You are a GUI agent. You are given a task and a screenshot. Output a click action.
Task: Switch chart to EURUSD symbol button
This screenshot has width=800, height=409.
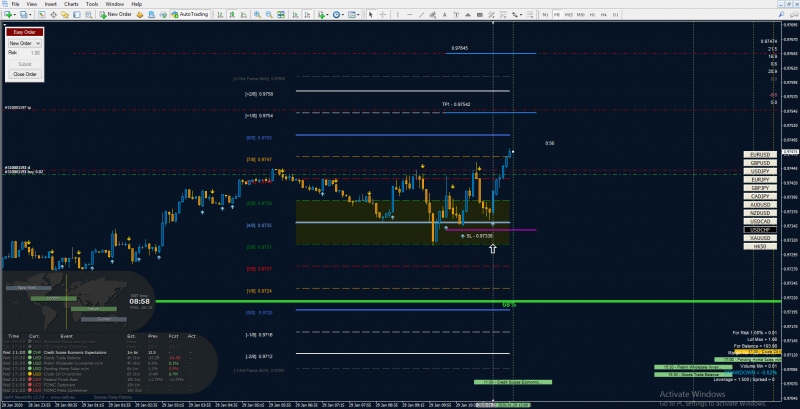(x=760, y=155)
